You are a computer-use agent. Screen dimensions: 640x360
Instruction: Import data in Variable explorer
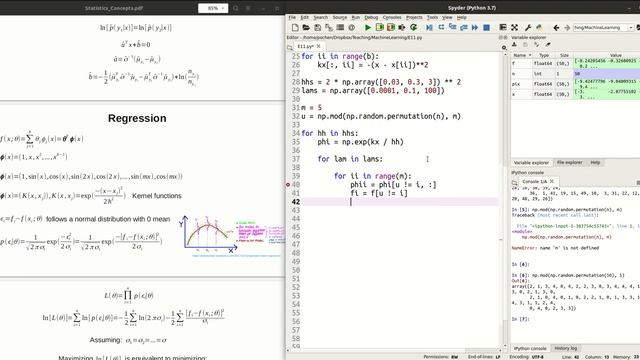coord(514,44)
